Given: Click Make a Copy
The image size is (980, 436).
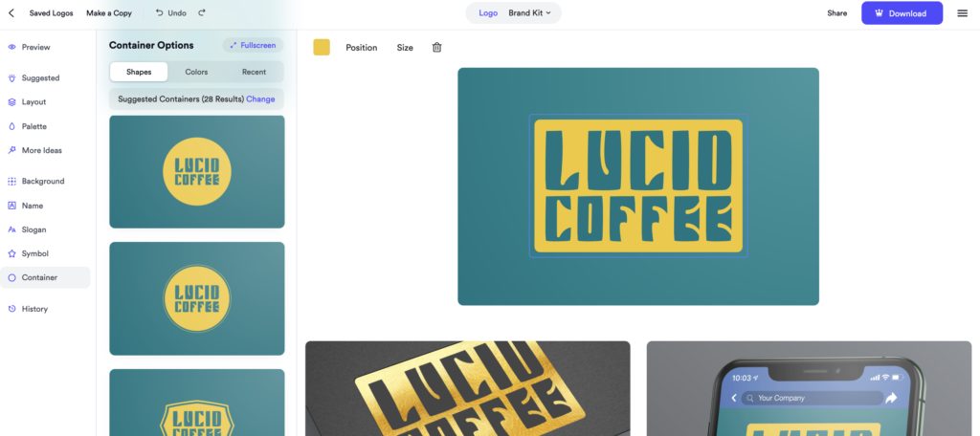Looking at the screenshot, I should (109, 13).
